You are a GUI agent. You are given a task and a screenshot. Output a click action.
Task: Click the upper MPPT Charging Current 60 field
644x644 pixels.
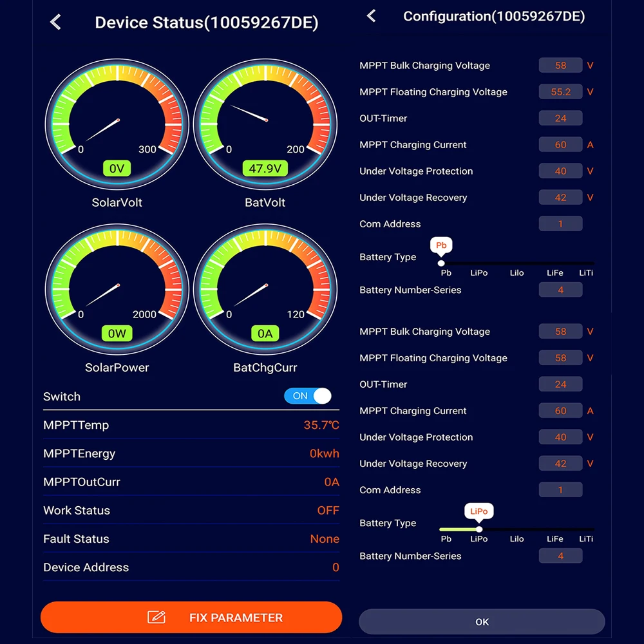pos(561,144)
